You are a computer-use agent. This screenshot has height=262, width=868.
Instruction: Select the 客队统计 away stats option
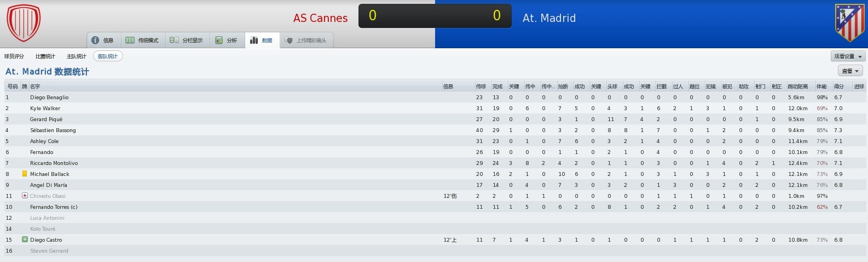(108, 56)
